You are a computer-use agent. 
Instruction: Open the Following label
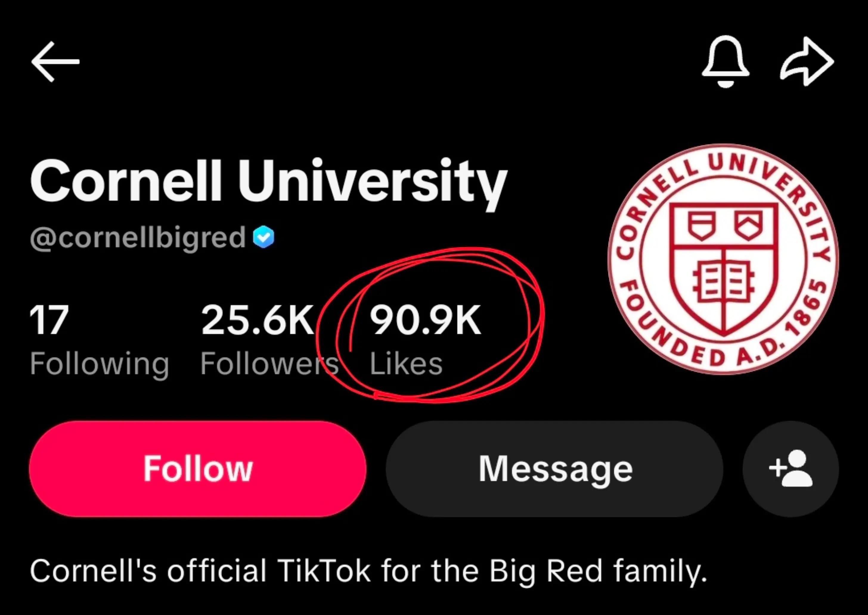[100, 364]
